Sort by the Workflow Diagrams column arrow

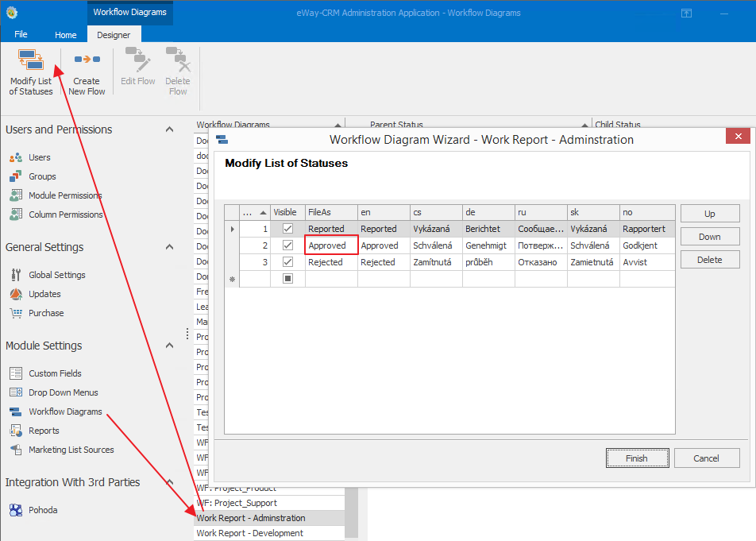[338, 125]
